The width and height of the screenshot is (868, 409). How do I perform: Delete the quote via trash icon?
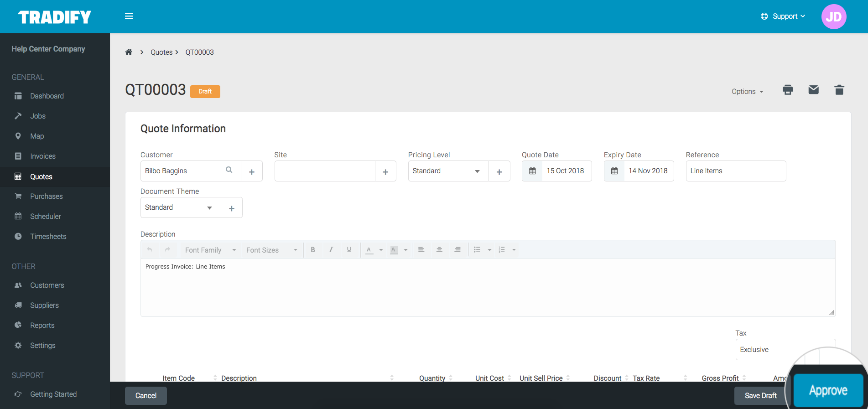click(x=839, y=90)
